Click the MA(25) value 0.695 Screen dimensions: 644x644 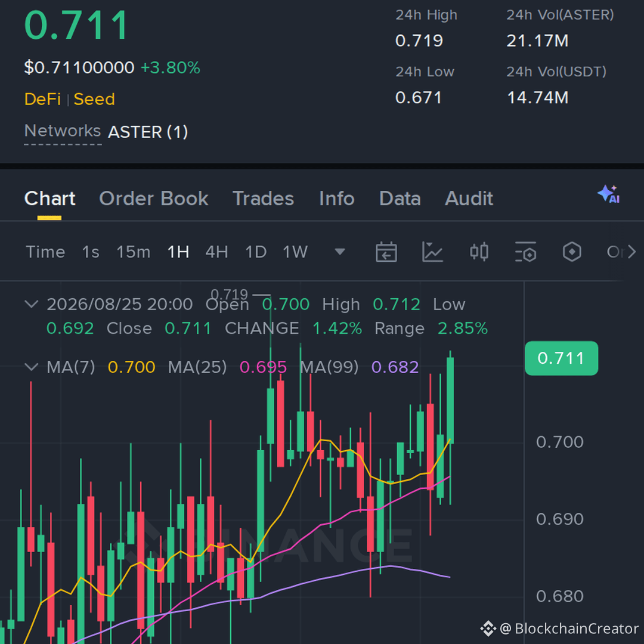[x=264, y=367]
